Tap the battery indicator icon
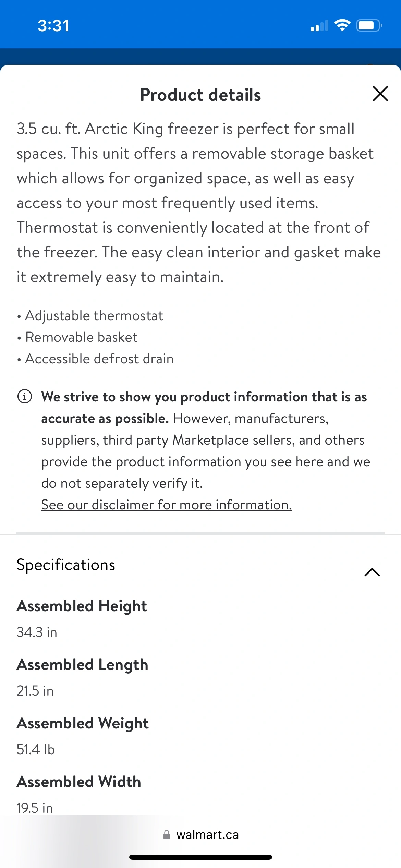 coord(369,25)
